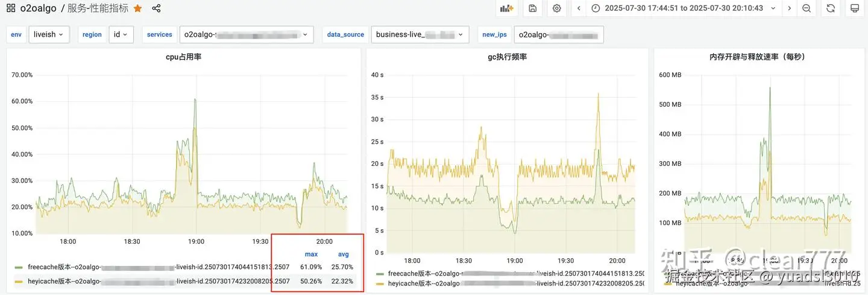This screenshot has height=295, width=868.
Task: Click heyicache avg value 22.32%
Action: pyautogui.click(x=342, y=281)
